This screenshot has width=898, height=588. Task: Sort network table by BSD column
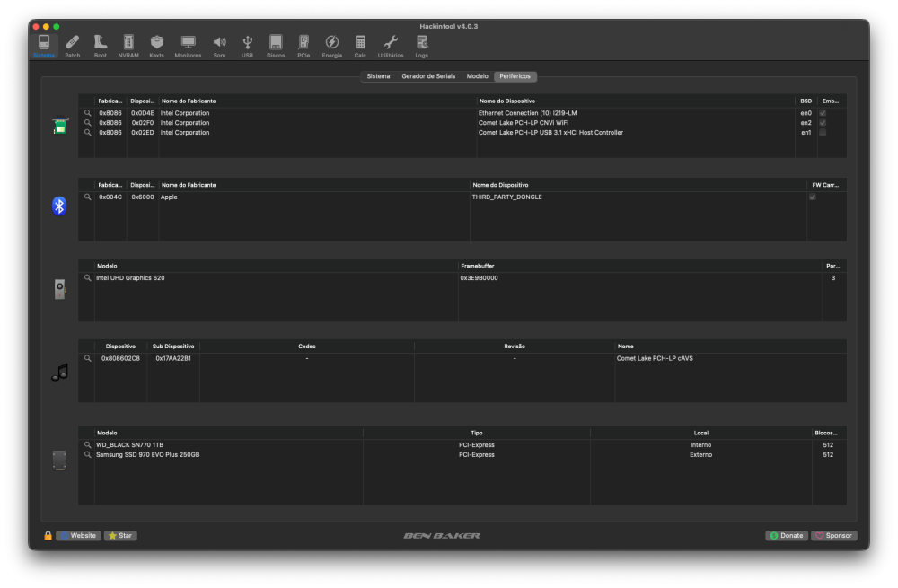806,101
